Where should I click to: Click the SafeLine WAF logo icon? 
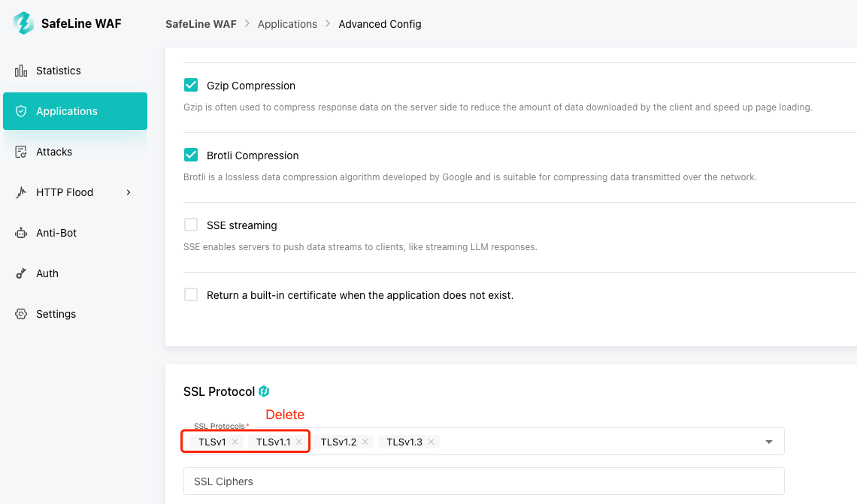coord(23,23)
